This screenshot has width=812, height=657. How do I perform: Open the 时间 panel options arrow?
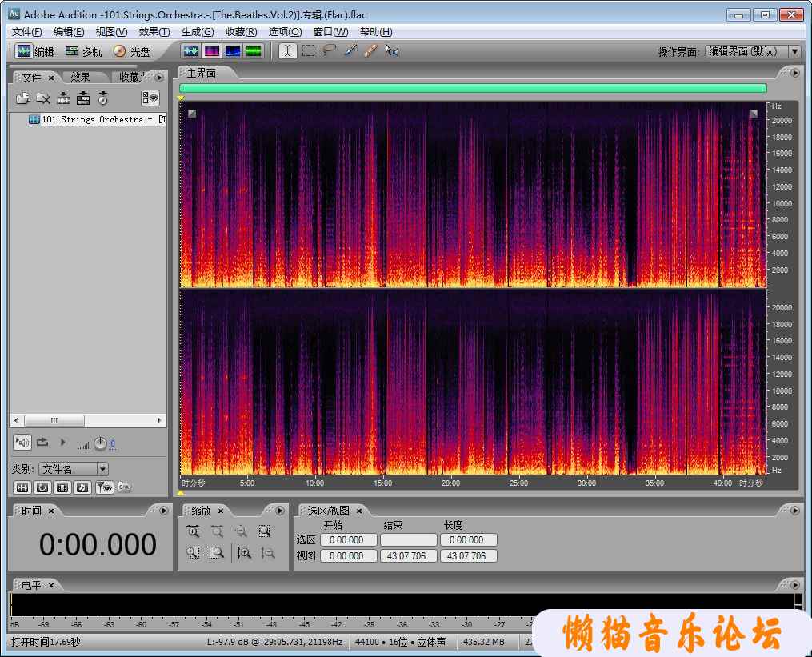pos(164,511)
